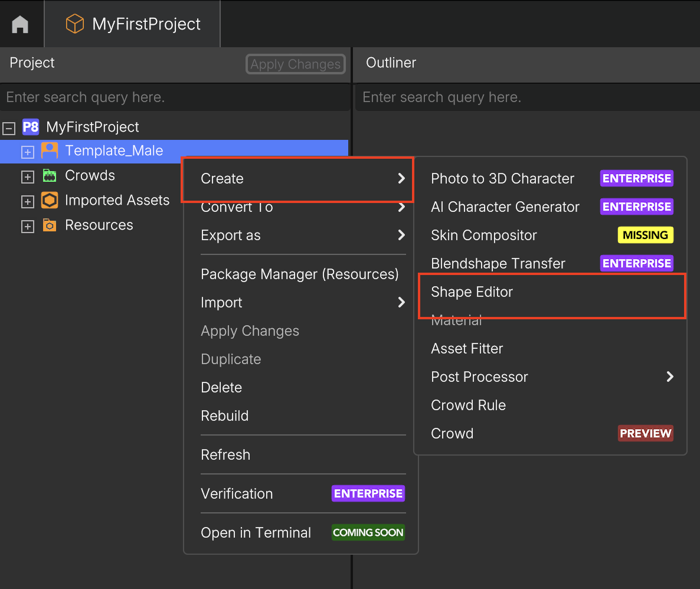
Task: Choose Duplicate from the context menu
Action: point(301,359)
